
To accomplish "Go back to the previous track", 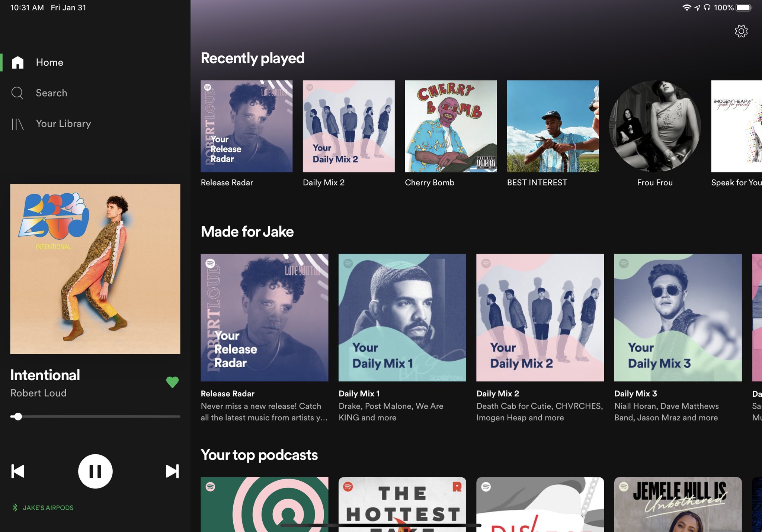I will tap(18, 471).
